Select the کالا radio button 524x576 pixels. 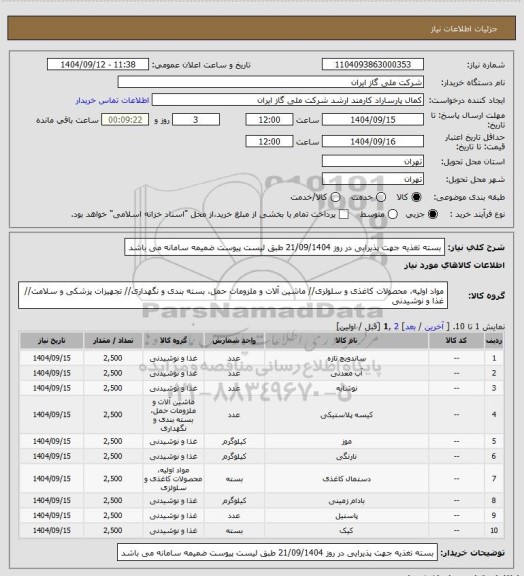416,197
